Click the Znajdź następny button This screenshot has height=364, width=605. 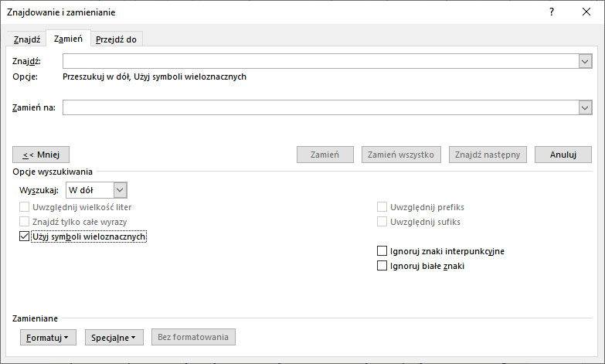pos(488,154)
